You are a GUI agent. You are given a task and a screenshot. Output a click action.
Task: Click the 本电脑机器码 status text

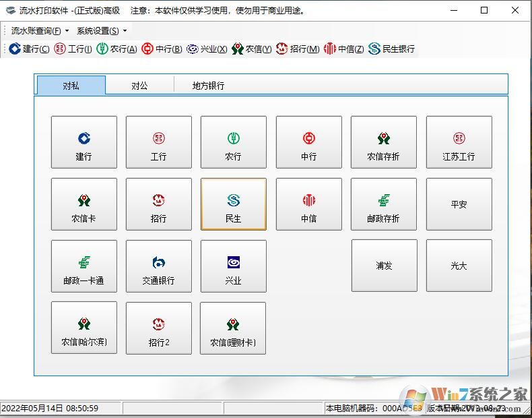click(x=374, y=408)
